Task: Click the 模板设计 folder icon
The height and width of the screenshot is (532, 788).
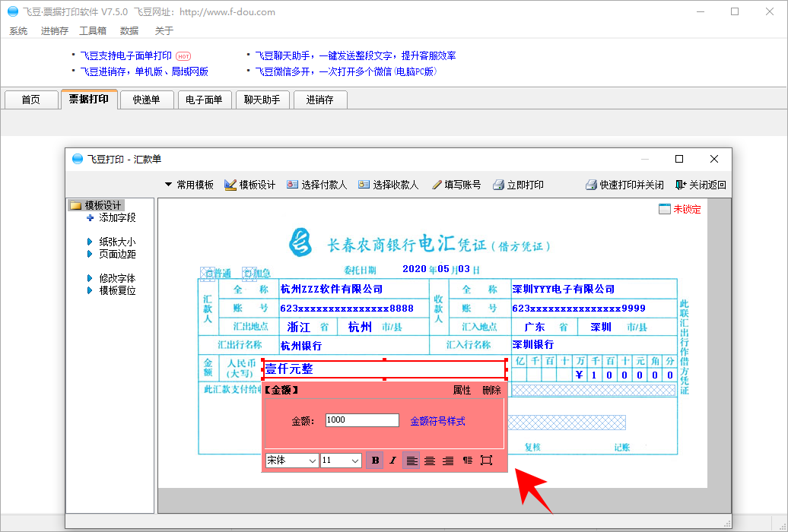Action: point(76,205)
